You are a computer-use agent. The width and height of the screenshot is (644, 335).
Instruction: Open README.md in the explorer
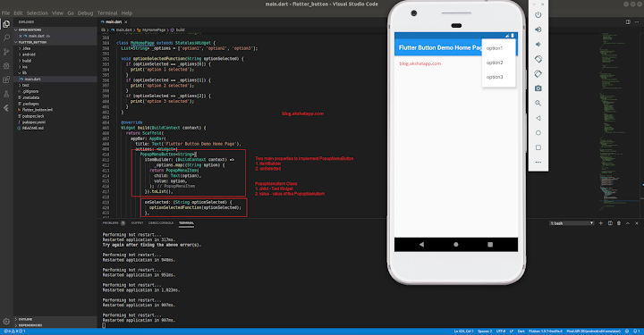(x=33, y=128)
